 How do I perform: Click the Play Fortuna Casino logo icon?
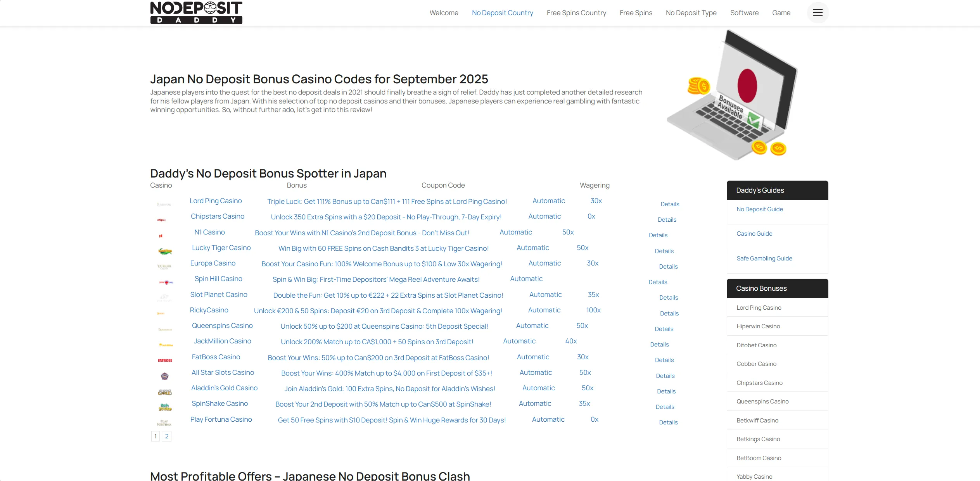(x=164, y=423)
